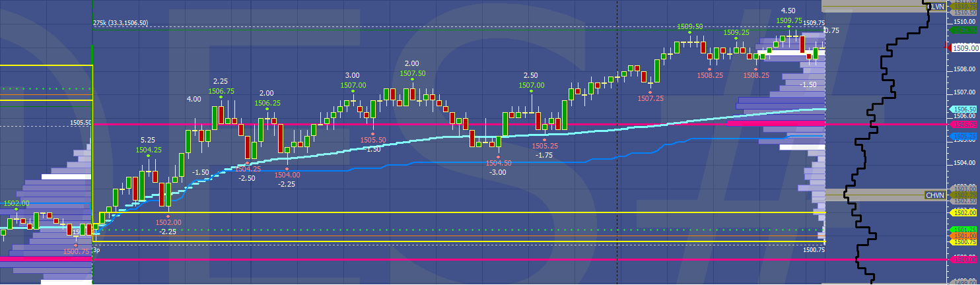Click the green 1509.75 swing high label
This screenshot has width=980, height=285.
click(x=789, y=20)
